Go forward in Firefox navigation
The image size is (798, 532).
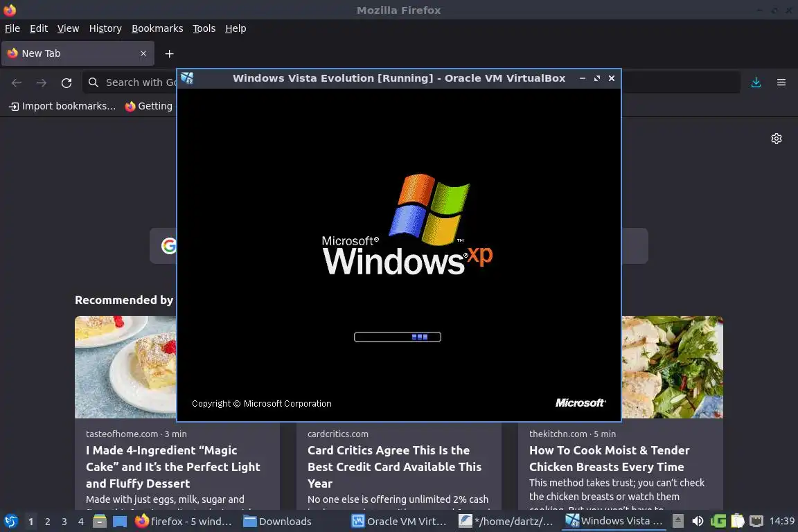(x=42, y=82)
